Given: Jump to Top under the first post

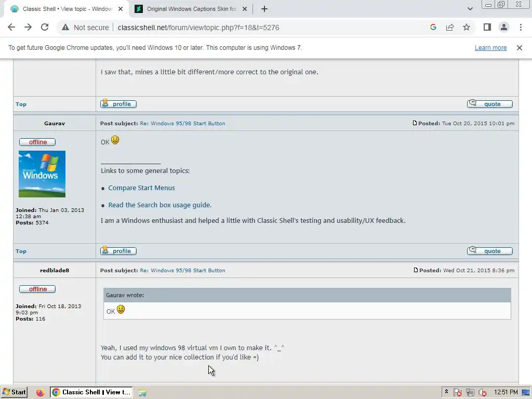Looking at the screenshot, I should (21, 104).
